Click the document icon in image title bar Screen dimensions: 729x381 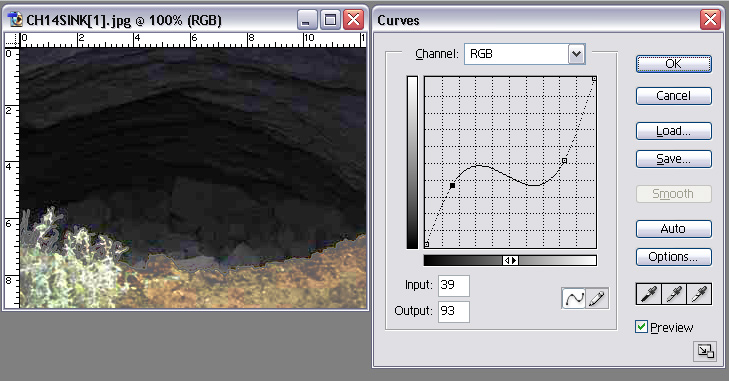point(14,20)
